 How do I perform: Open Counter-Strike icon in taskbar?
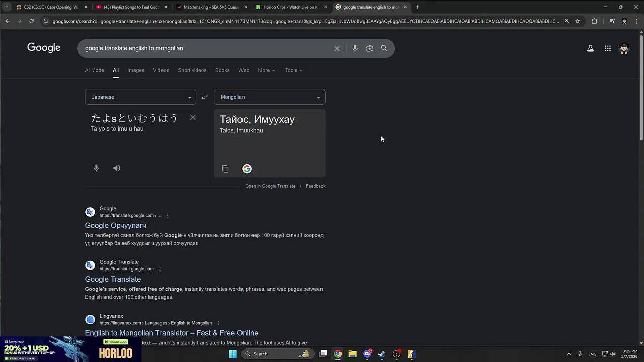pos(411,354)
